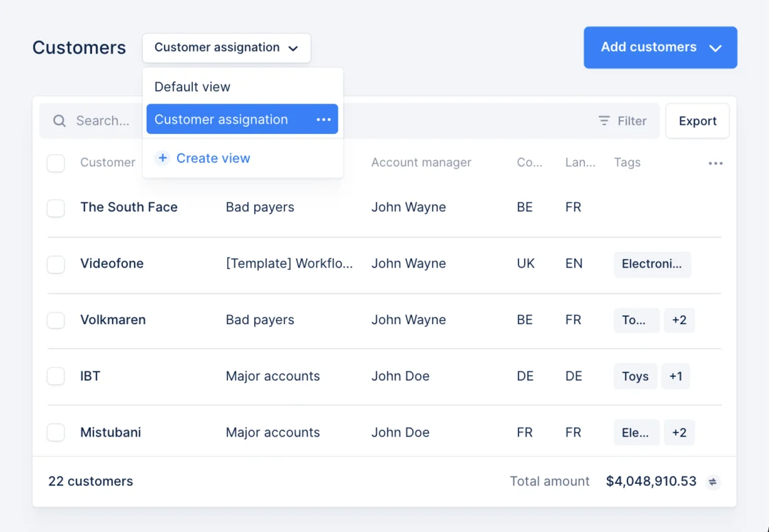Open the table column options three-dot menu
Screen dimensions: 769x532
715,163
